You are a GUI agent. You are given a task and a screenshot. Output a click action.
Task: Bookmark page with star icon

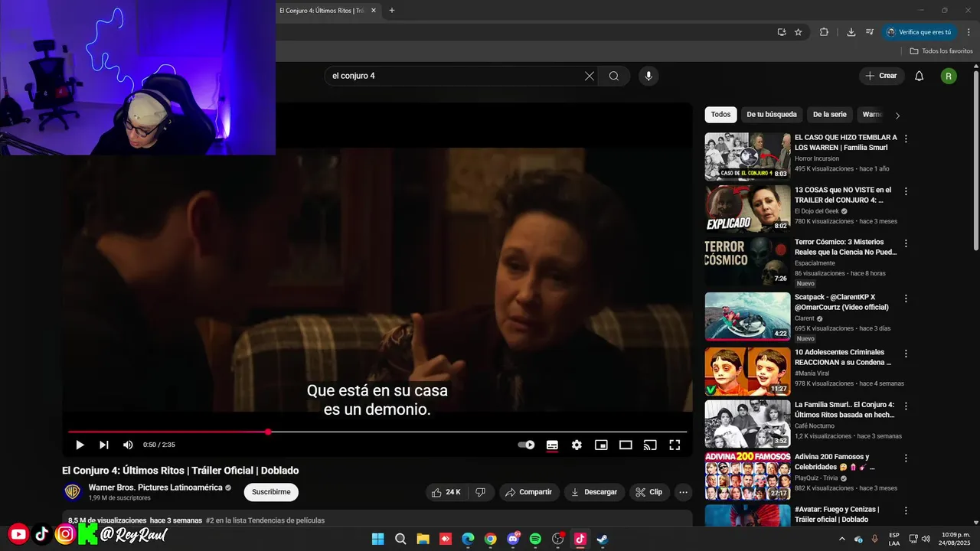click(x=799, y=32)
